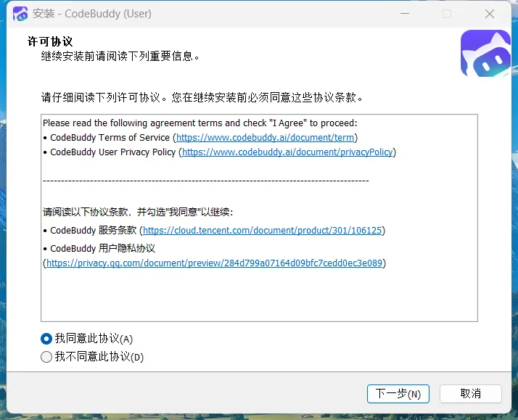Click the "Please read the following agreement terms" line
This screenshot has width=518, height=420.
click(x=200, y=123)
